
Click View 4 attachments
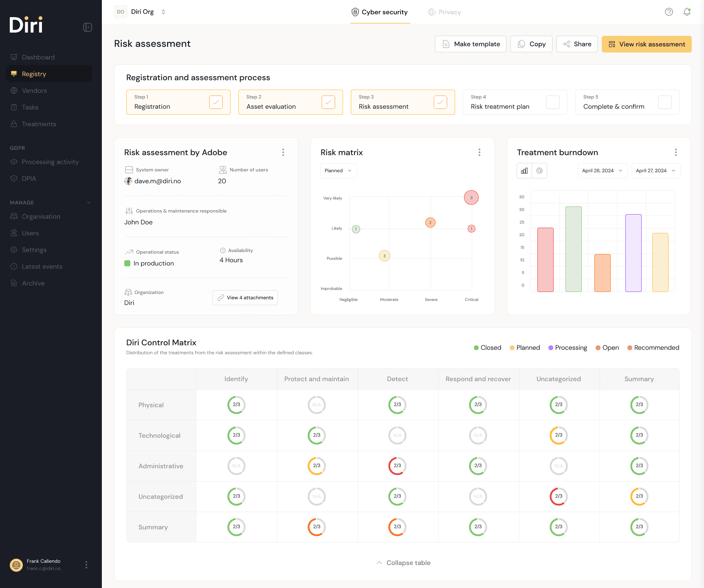(x=245, y=298)
